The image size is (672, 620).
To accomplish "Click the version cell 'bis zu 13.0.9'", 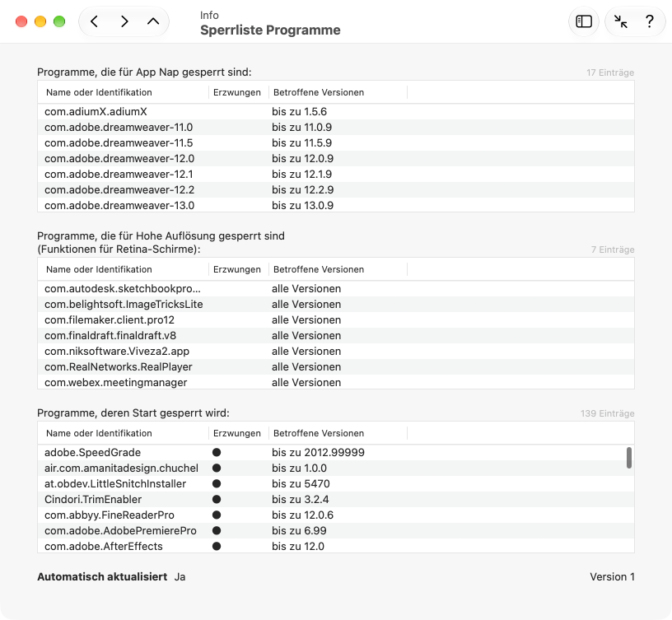I will tap(302, 205).
